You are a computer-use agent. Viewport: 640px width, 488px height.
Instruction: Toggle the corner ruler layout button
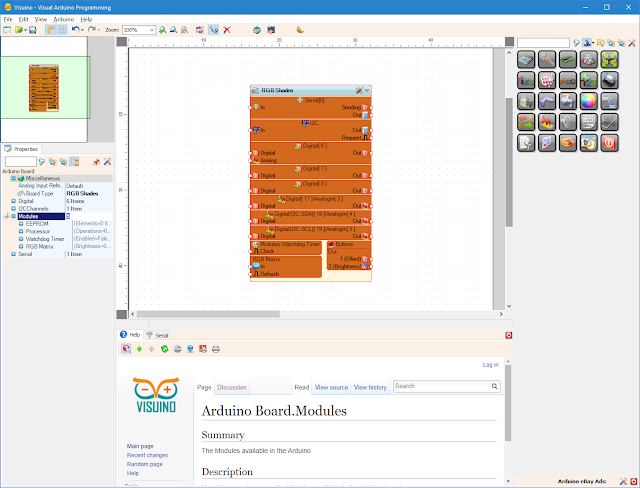click(x=51, y=30)
